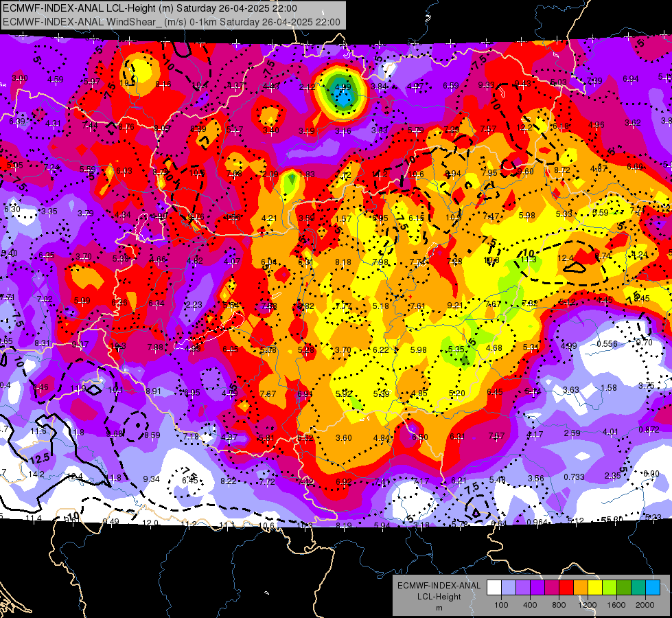Viewport: 672px width, 618px height.
Task: Click the wind shear value 9.60
Action: point(525,171)
